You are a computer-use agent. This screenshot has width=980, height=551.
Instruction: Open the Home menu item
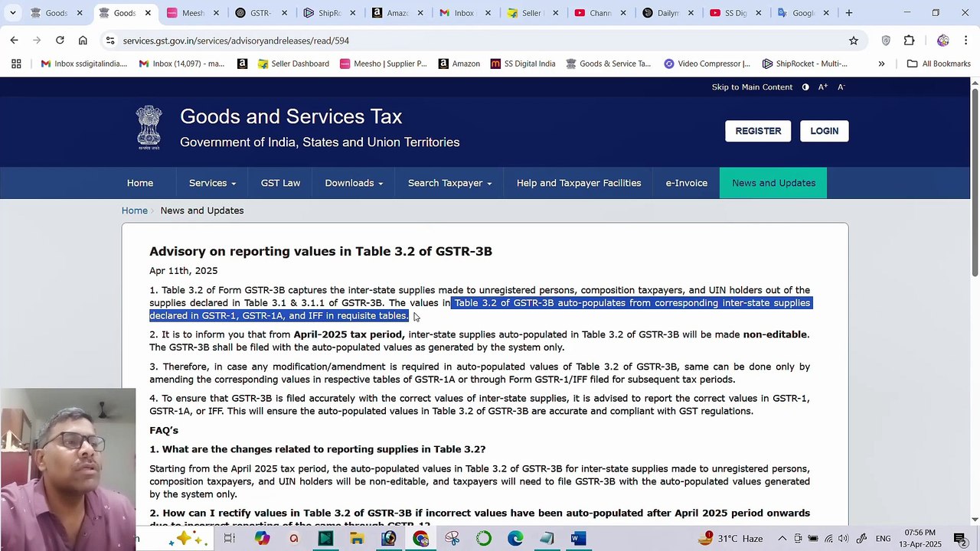coord(140,183)
